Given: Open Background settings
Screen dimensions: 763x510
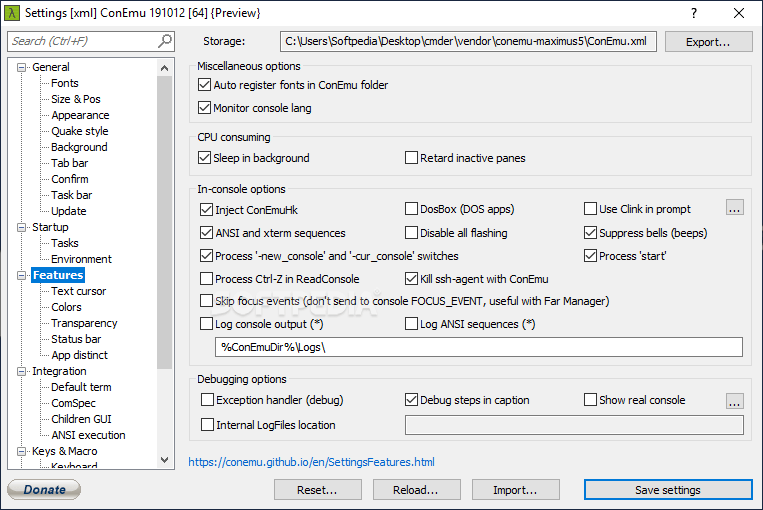Looking at the screenshot, I should click(x=79, y=147).
